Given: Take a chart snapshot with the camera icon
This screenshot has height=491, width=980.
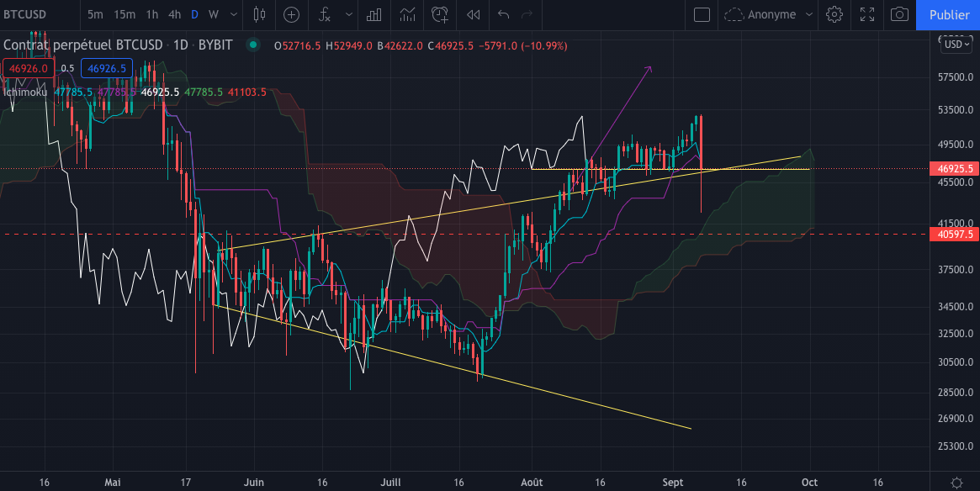Looking at the screenshot, I should 899,15.
